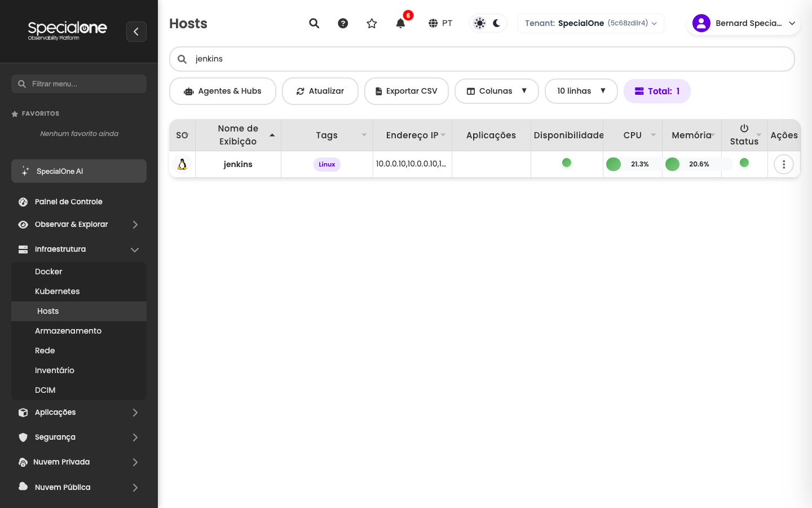Open the Bernard user account menu

click(x=744, y=23)
